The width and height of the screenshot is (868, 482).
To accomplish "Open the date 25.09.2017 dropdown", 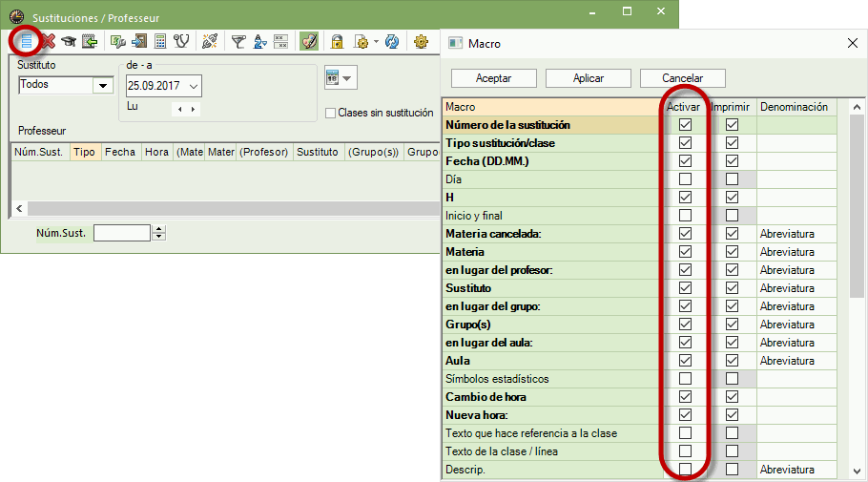I will (x=194, y=86).
